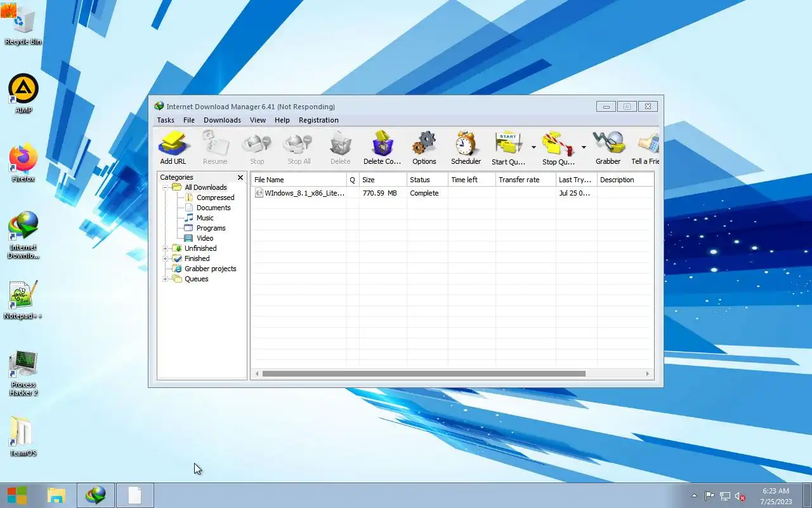Select the Queues category
The image size is (812, 508).
pyautogui.click(x=196, y=279)
